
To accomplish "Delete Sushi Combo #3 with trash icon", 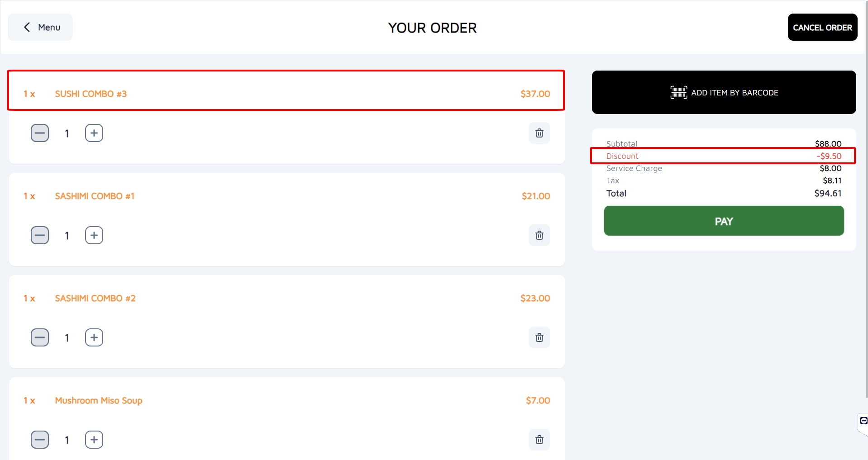I will [539, 133].
